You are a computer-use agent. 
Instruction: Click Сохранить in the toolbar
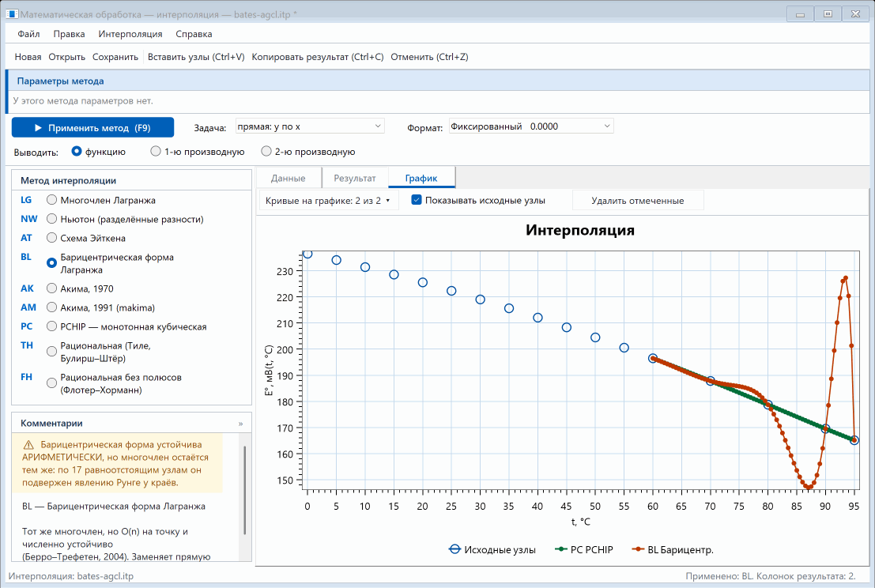coord(115,57)
